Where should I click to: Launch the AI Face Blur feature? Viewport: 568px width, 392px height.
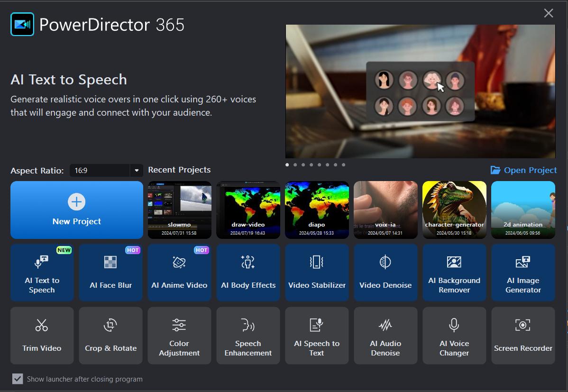[x=110, y=273]
